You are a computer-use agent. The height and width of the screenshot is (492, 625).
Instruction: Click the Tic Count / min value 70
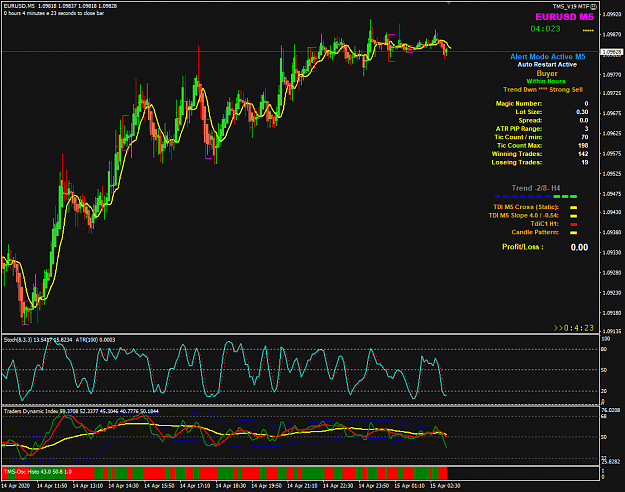pyautogui.click(x=585, y=137)
